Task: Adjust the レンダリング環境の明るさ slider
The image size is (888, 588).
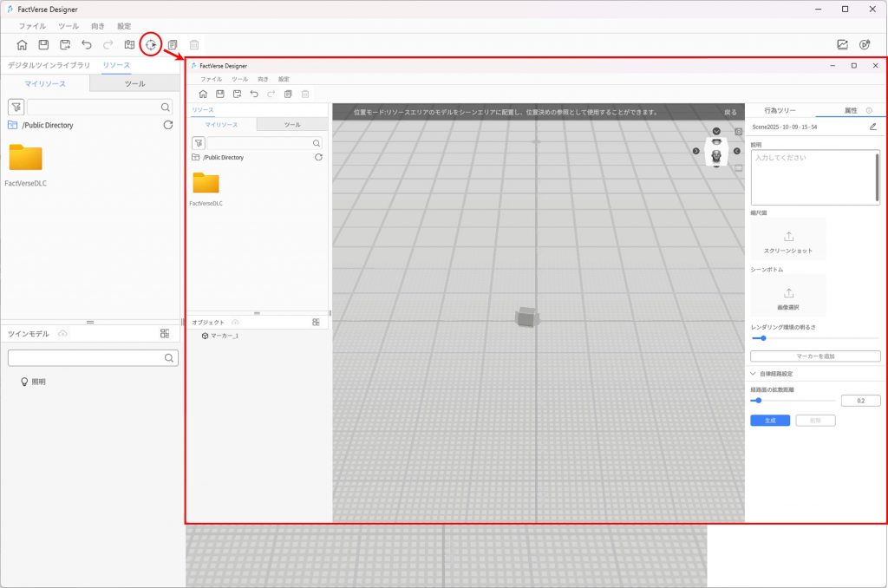Action: pyautogui.click(x=763, y=338)
